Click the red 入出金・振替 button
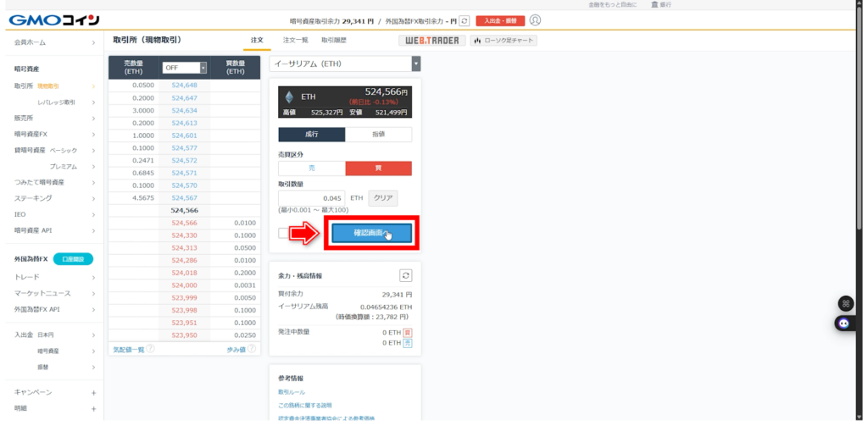 pyautogui.click(x=500, y=20)
